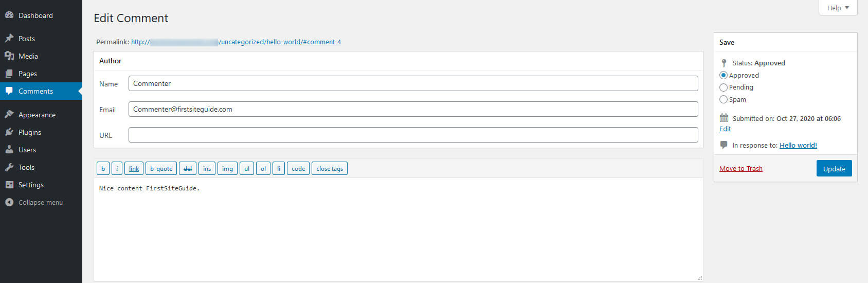This screenshot has height=283, width=868.
Task: Insert a link with link quicktag
Action: pyautogui.click(x=134, y=168)
